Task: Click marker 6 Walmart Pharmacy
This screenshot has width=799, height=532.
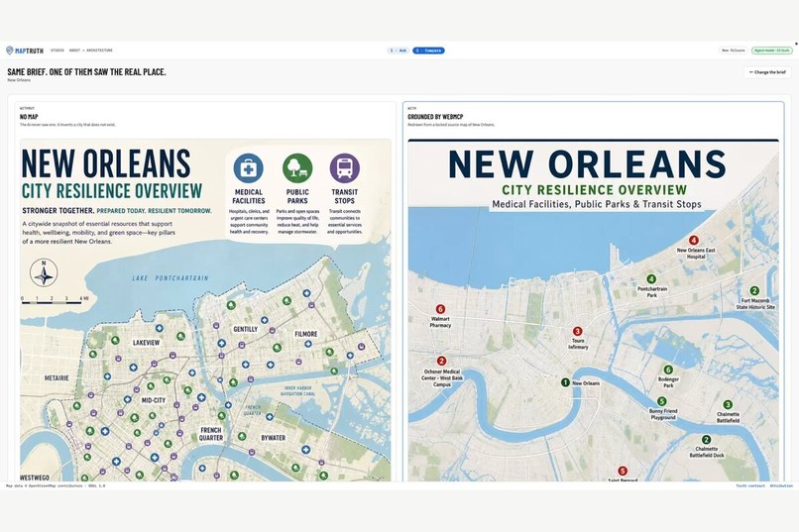Action: [x=440, y=309]
